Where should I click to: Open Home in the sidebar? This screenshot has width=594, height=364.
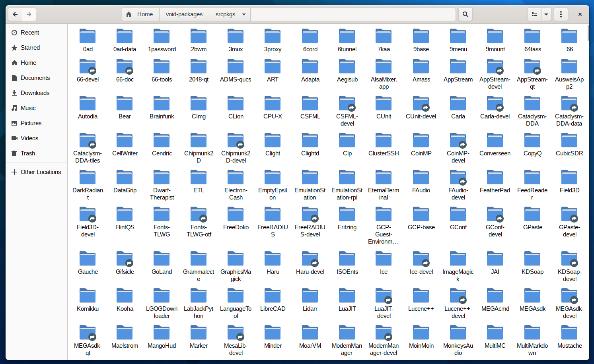[37, 63]
